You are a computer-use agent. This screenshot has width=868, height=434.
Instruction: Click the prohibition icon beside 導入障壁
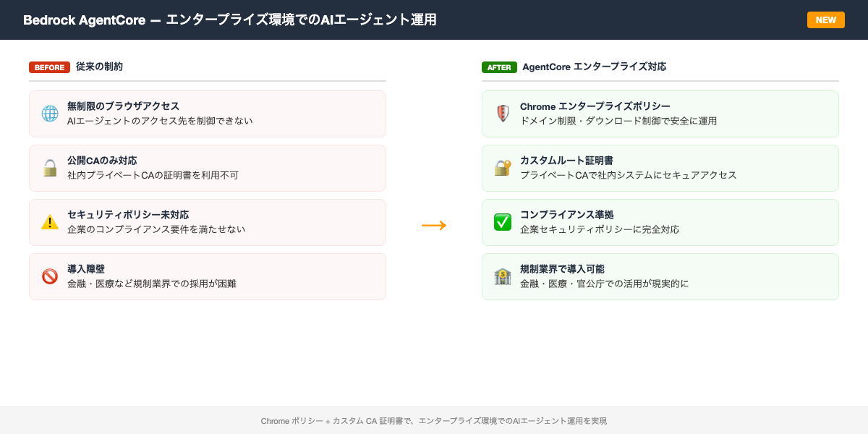pos(48,276)
